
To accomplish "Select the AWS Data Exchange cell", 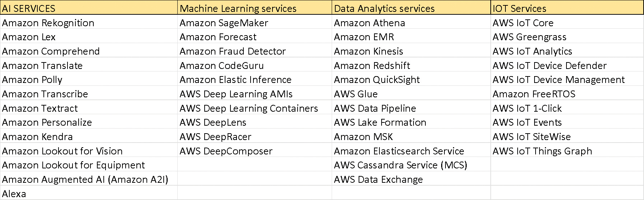I will click(x=378, y=180).
